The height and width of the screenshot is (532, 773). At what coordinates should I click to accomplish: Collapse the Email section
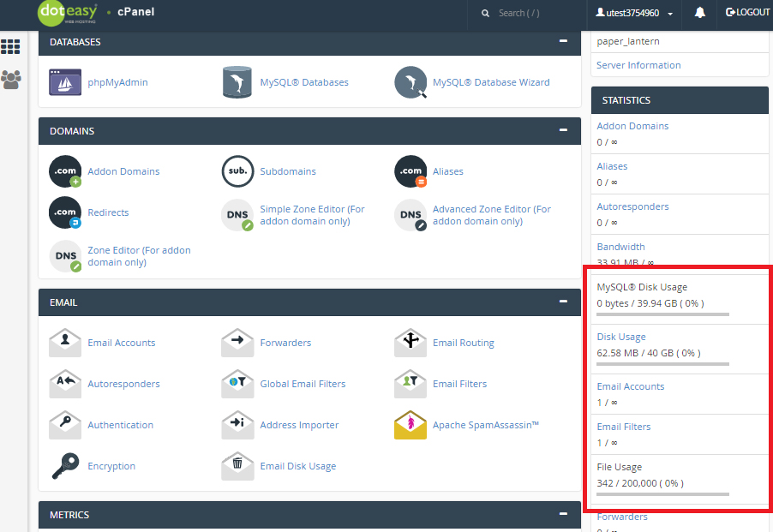tap(563, 301)
